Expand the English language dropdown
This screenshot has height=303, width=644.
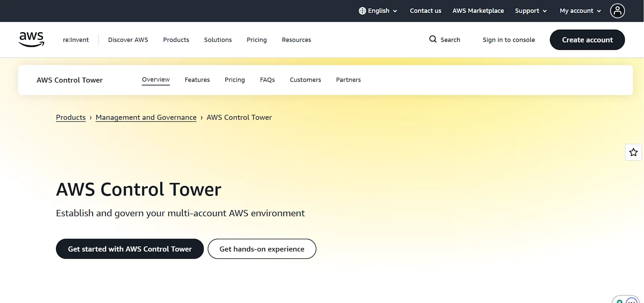pyautogui.click(x=378, y=11)
